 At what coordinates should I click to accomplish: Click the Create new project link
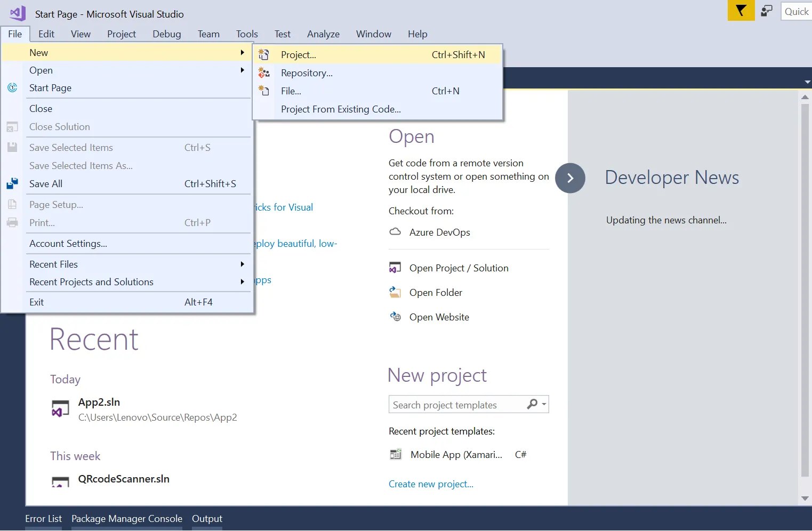(431, 484)
